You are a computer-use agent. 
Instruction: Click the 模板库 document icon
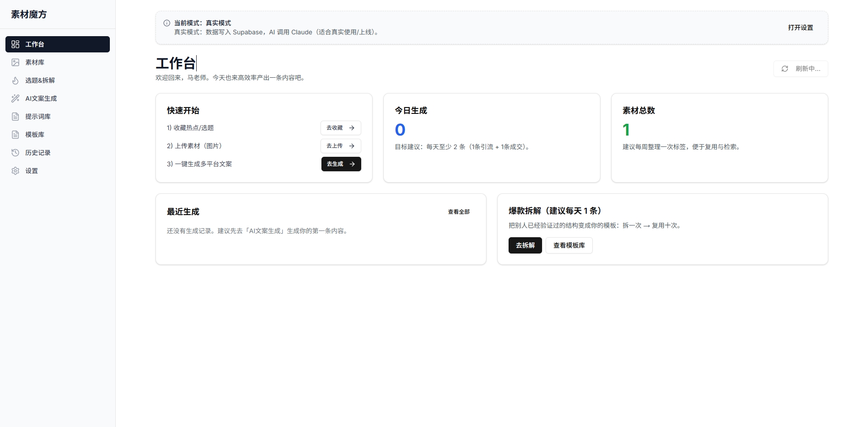point(15,135)
